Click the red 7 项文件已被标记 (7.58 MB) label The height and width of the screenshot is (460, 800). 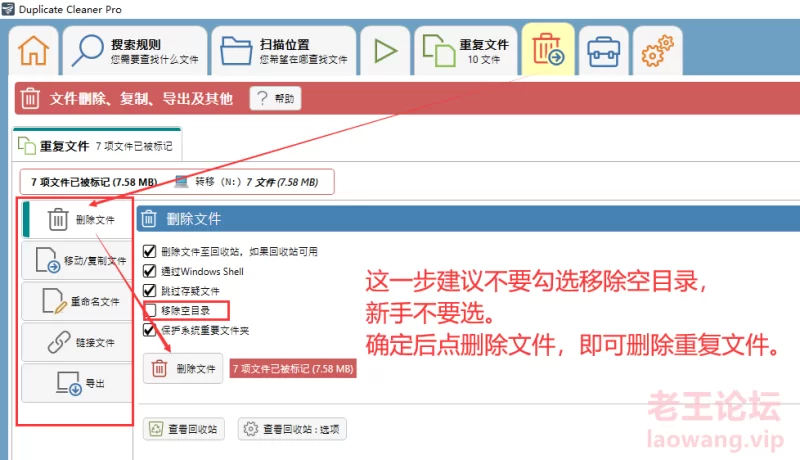[x=293, y=368]
